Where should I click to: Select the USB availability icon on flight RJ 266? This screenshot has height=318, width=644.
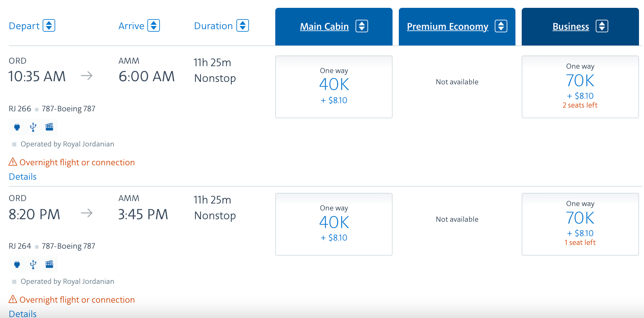(x=33, y=127)
